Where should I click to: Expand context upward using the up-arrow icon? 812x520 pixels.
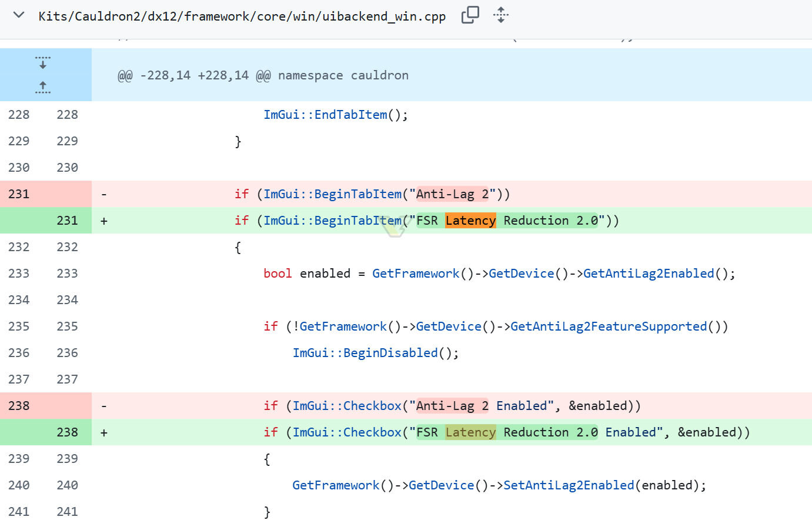click(x=42, y=87)
